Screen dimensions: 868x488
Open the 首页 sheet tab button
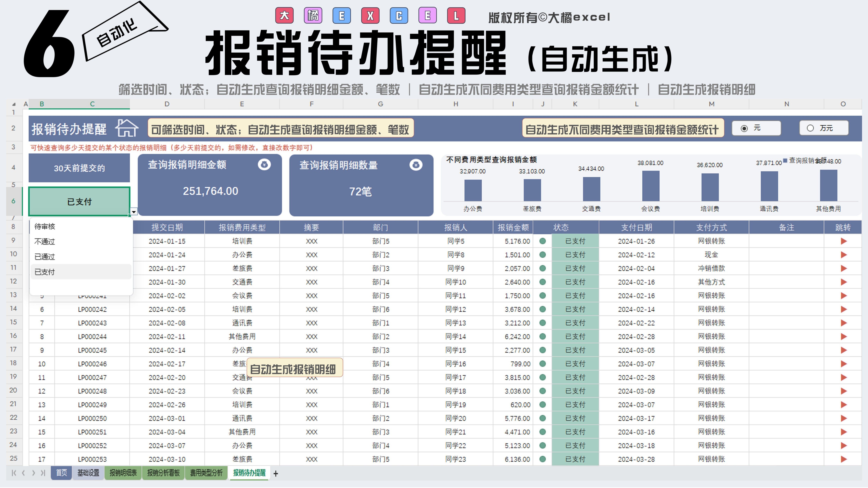click(x=61, y=473)
